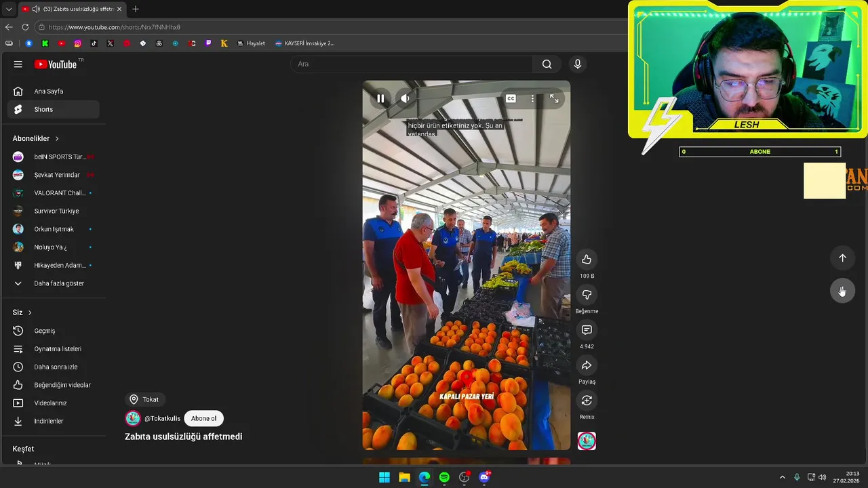This screenshot has width=868, height=488.
Task: Open volume control in system tray
Action: coord(823,477)
